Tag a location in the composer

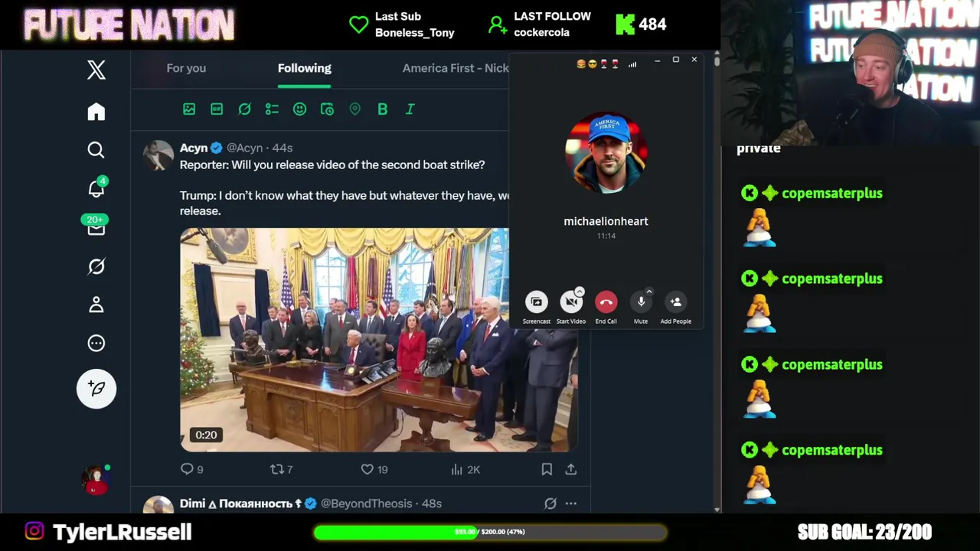point(354,109)
